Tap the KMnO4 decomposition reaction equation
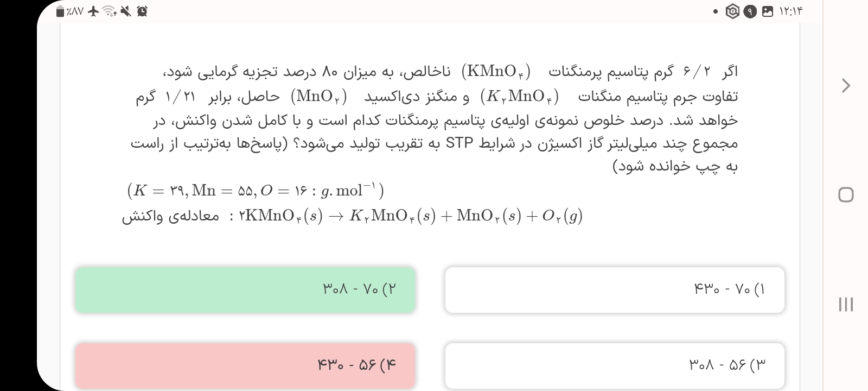The image size is (868, 391). coord(411,216)
